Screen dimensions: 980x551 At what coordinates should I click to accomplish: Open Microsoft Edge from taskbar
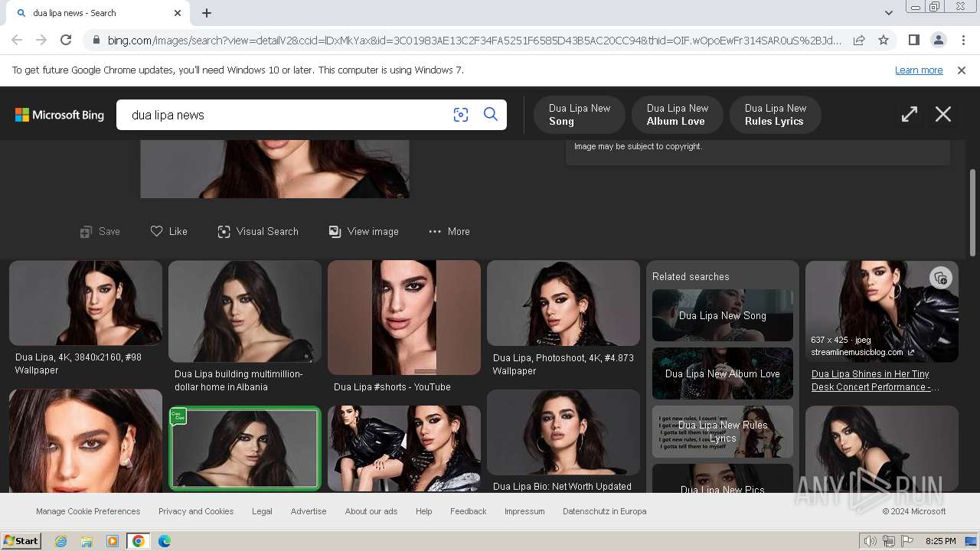[x=165, y=541]
